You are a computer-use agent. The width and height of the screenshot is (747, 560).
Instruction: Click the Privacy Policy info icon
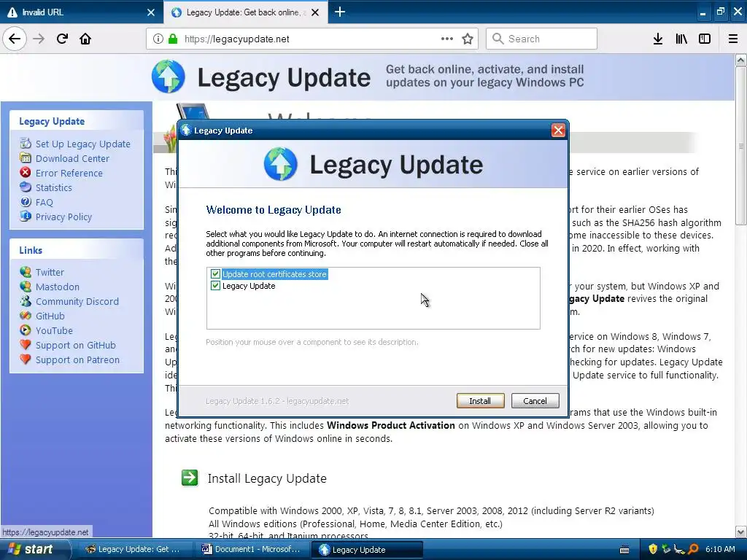tap(26, 216)
